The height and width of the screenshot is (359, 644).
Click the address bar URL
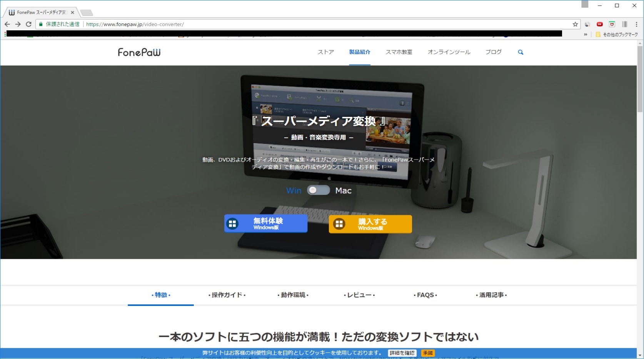coord(135,24)
